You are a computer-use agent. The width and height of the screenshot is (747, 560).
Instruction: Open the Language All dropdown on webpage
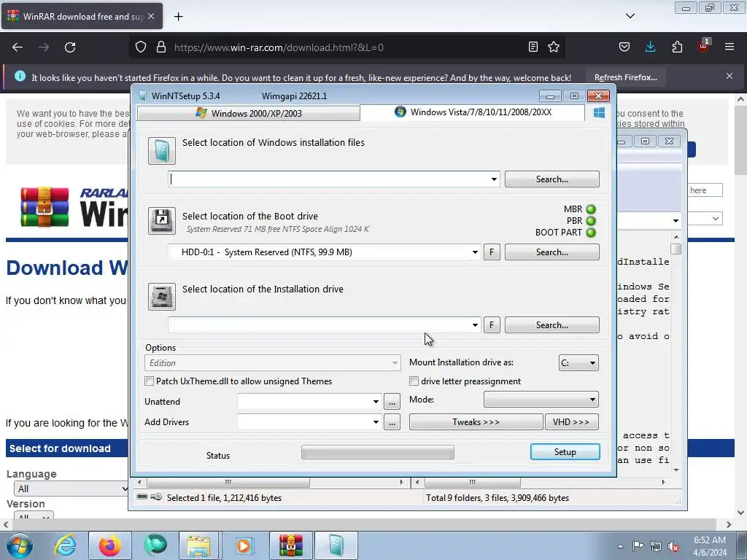click(x=71, y=489)
